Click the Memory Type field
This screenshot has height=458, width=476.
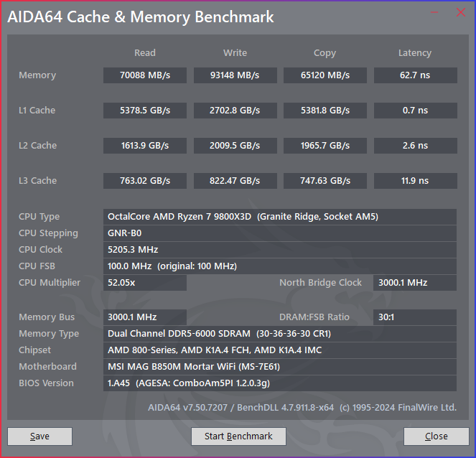pos(280,334)
